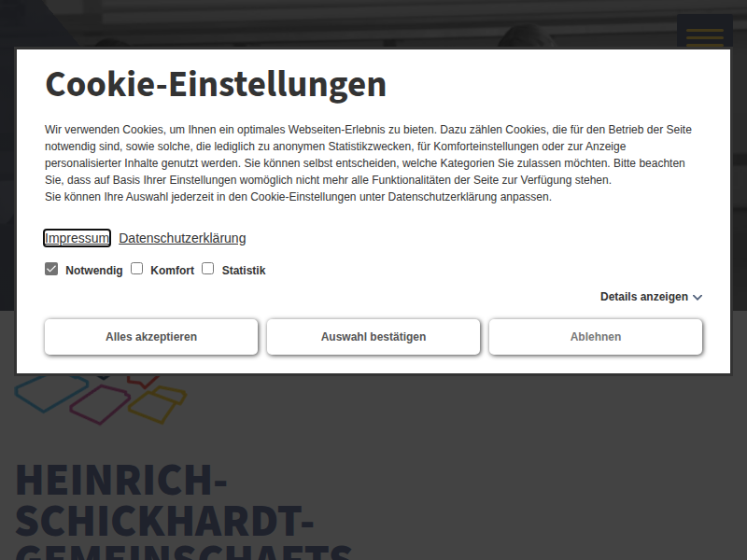Enable the Komfort cookies checkbox
This screenshot has height=560, width=747.
136,269
